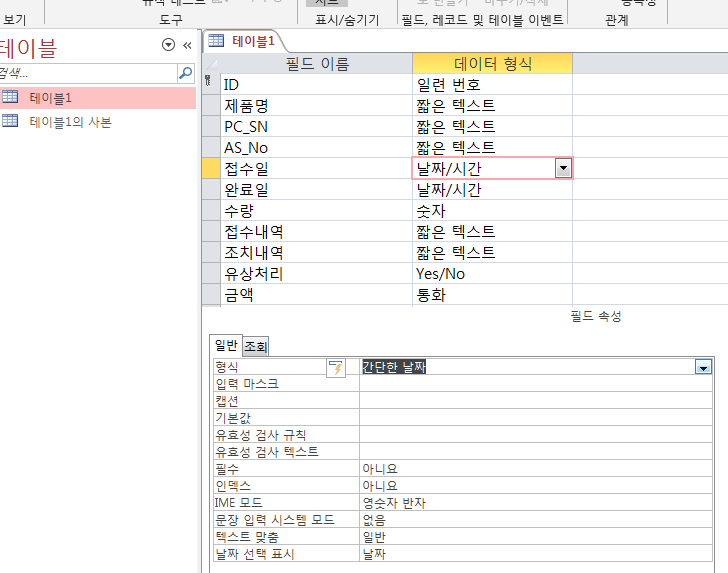This screenshot has height=573, width=728.
Task: Click the Yes/No data type for 유상처리
Action: coord(493,273)
